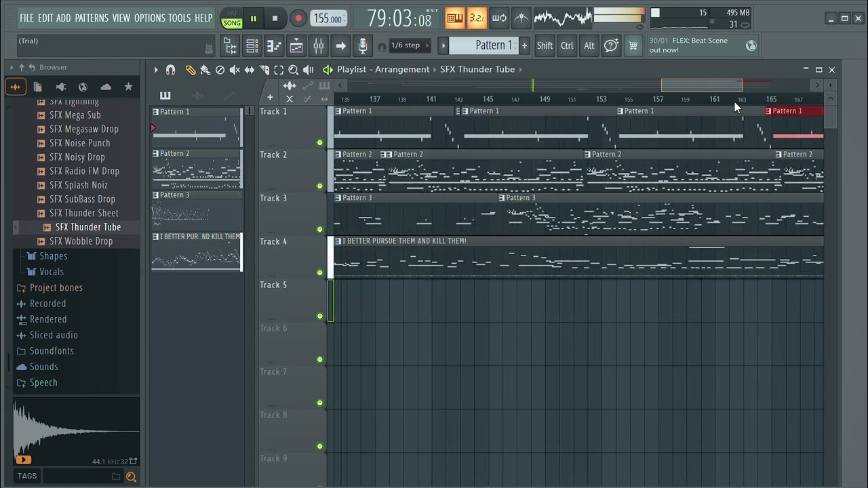The width and height of the screenshot is (868, 488).
Task: Select the Playback speaker tool
Action: pos(308,70)
